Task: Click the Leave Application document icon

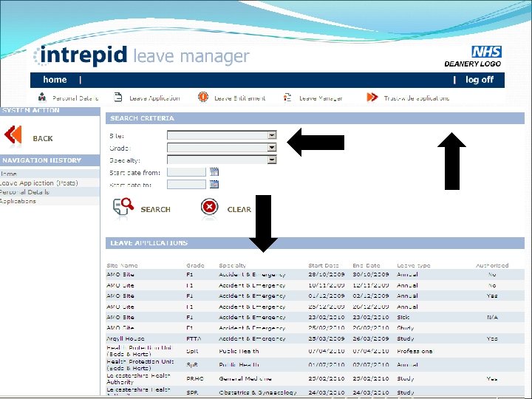Action: pos(117,98)
